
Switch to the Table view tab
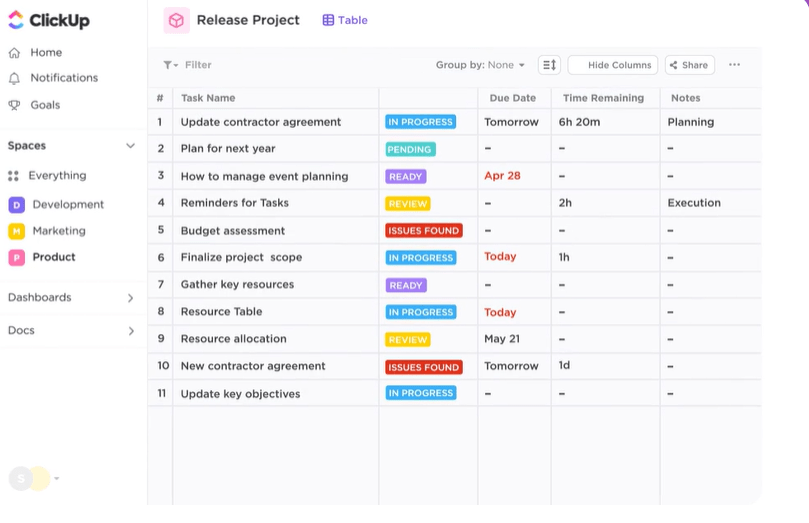[x=345, y=20]
